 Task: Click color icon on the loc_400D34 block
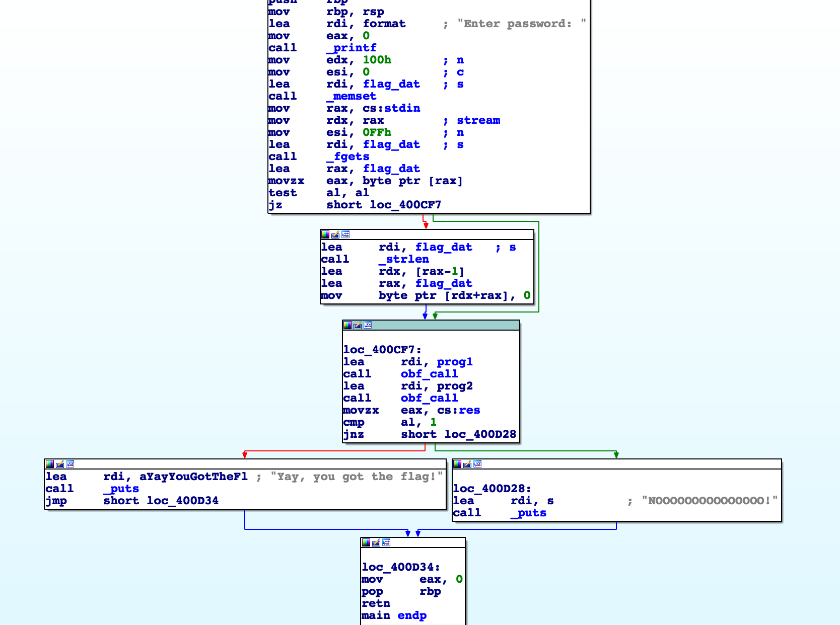[x=366, y=542]
